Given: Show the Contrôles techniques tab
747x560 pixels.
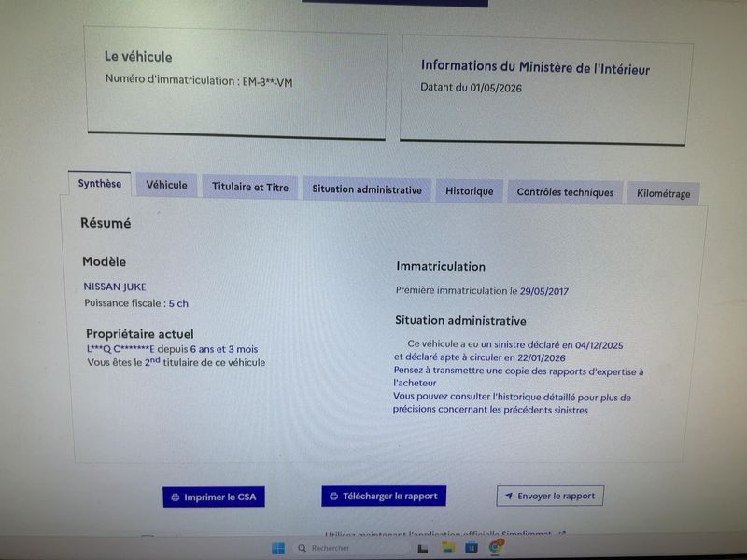Looking at the screenshot, I should [565, 192].
